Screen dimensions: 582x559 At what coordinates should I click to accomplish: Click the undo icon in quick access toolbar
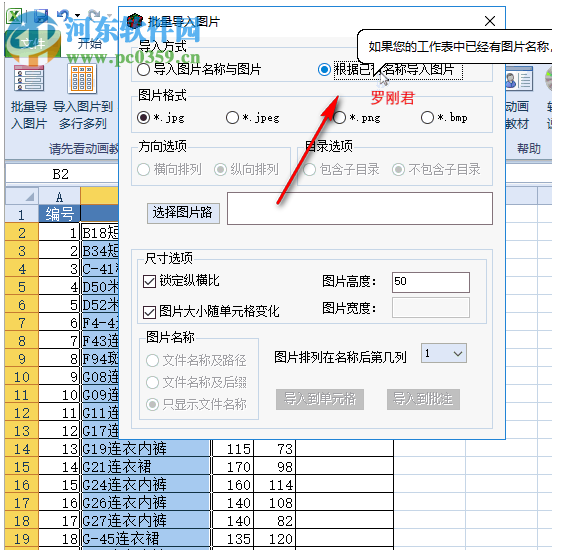click(62, 15)
